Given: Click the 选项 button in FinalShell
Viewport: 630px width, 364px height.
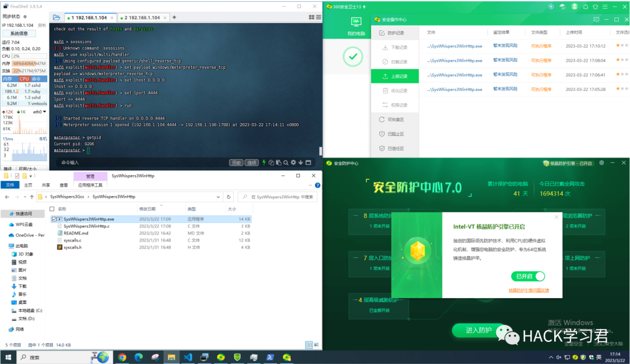Looking at the screenshot, I should (251, 163).
